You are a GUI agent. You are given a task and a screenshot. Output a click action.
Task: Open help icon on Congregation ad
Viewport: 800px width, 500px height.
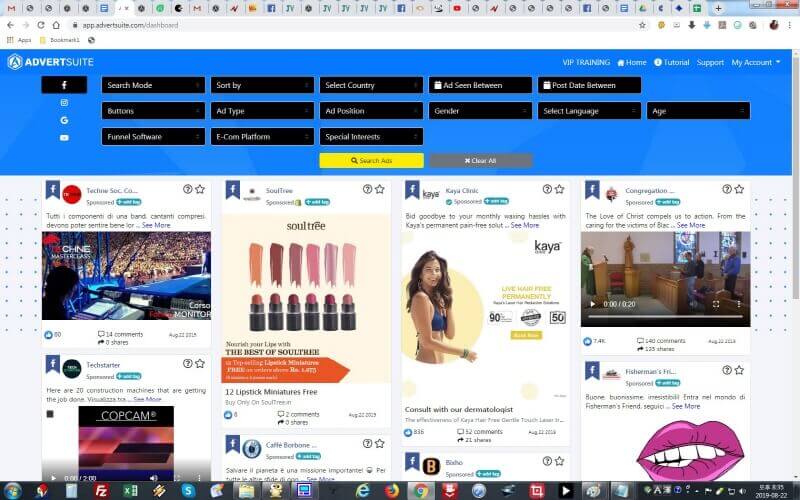coord(727,189)
